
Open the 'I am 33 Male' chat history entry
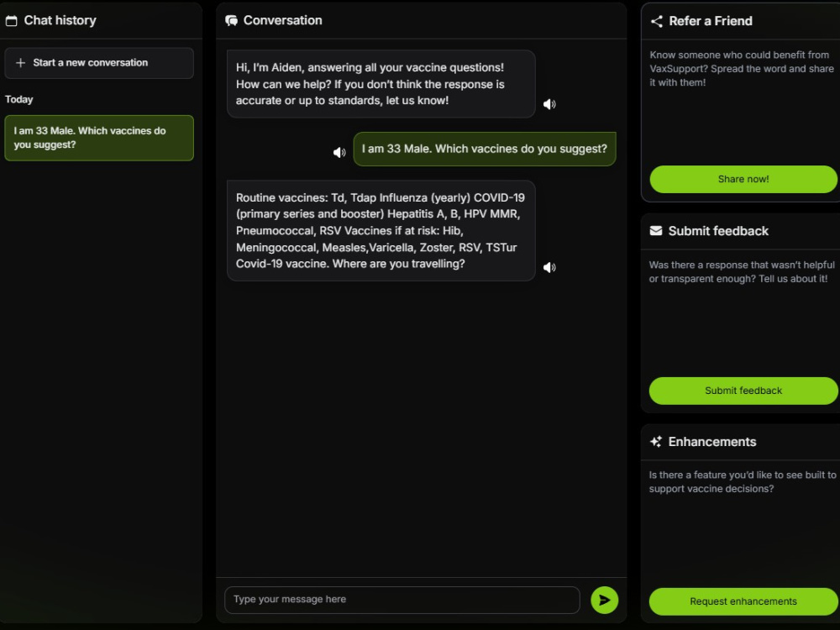coord(99,138)
